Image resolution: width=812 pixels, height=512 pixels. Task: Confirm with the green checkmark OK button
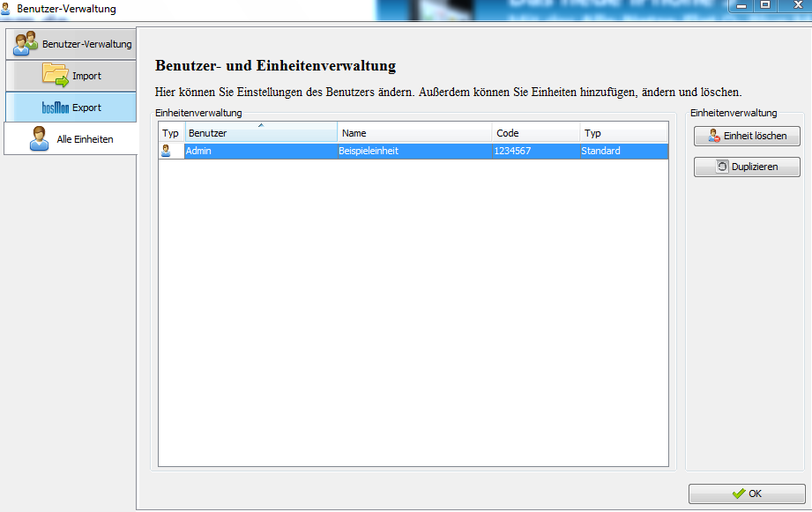[746, 493]
